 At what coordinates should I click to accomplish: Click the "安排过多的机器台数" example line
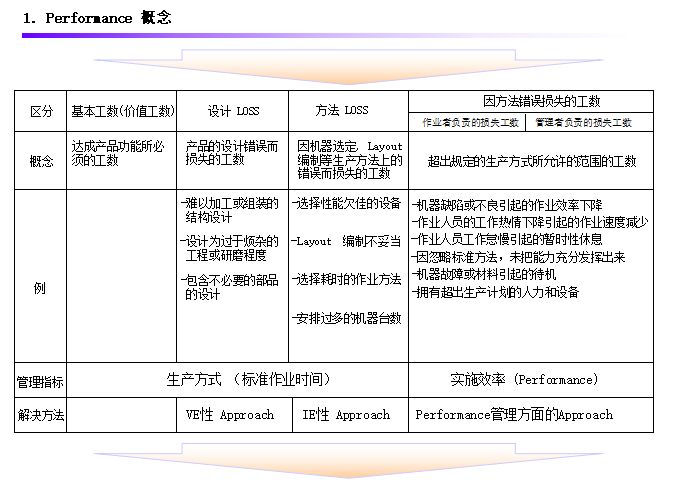click(348, 318)
